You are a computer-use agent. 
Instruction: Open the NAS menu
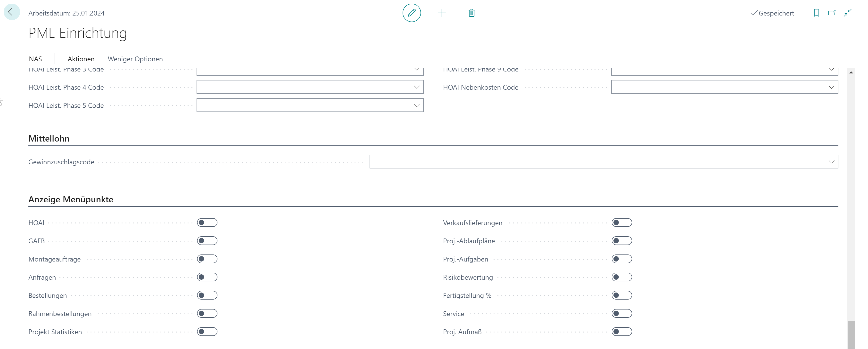coord(35,59)
